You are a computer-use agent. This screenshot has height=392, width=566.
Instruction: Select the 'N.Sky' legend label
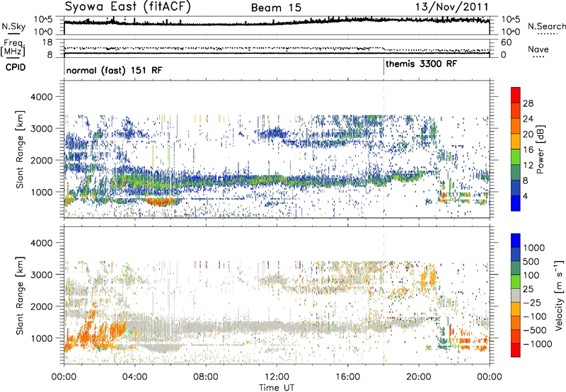pos(13,26)
